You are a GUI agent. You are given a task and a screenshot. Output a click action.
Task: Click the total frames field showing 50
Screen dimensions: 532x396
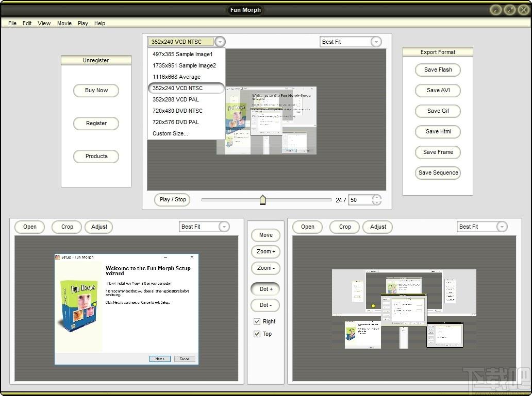(360, 200)
